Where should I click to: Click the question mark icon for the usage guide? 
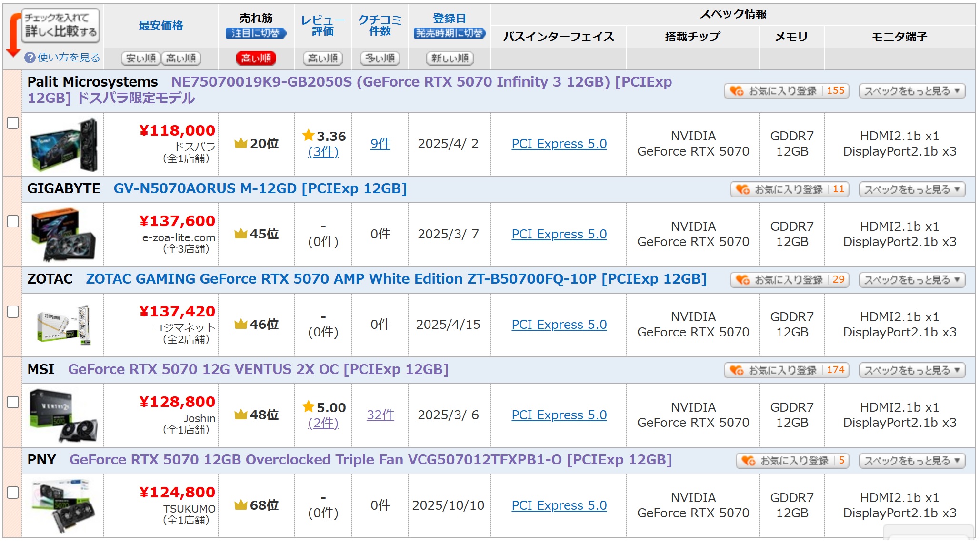coord(30,58)
